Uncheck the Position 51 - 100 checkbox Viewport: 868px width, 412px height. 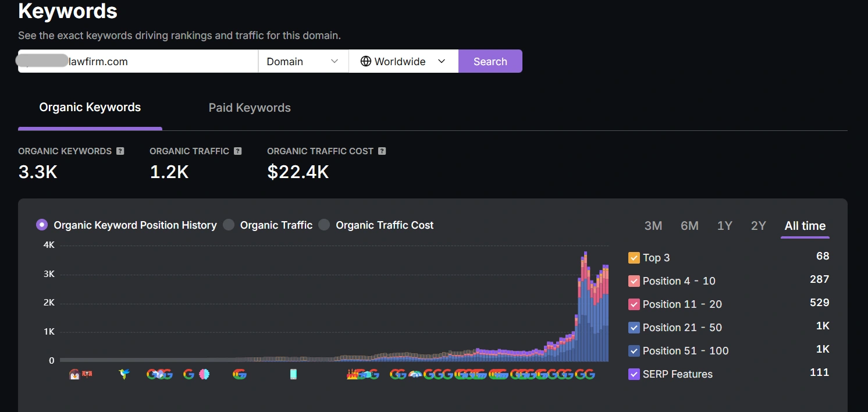[634, 350]
